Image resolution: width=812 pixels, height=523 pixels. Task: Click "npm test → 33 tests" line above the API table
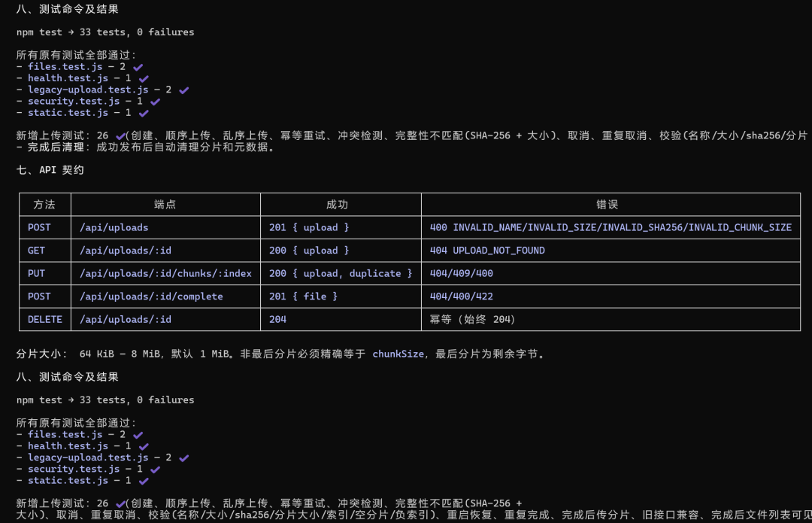pos(105,32)
